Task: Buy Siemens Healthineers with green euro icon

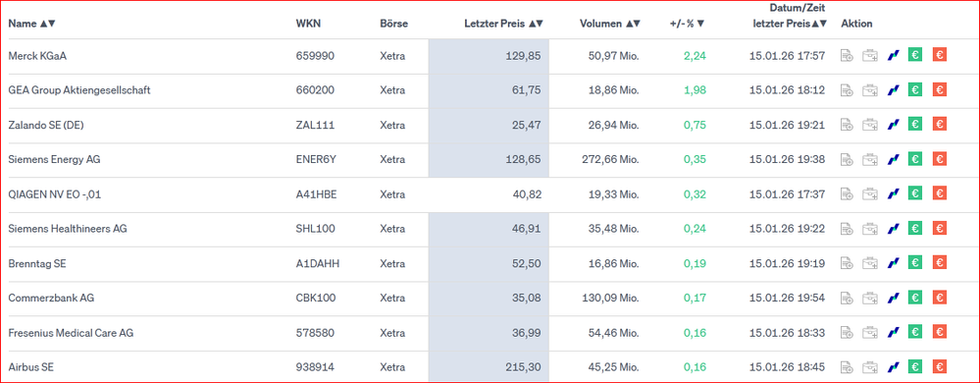Action: point(915,229)
